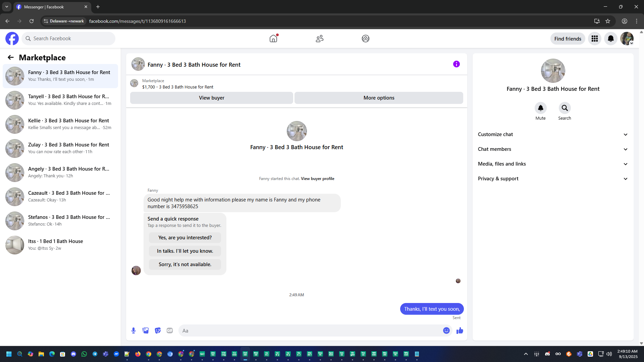This screenshot has width=644, height=362.
Task: Open WhatsApp from the taskbar
Action: tap(84, 354)
